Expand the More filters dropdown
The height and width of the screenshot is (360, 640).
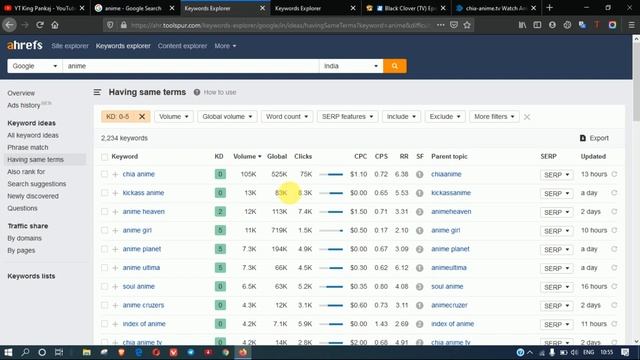point(494,117)
